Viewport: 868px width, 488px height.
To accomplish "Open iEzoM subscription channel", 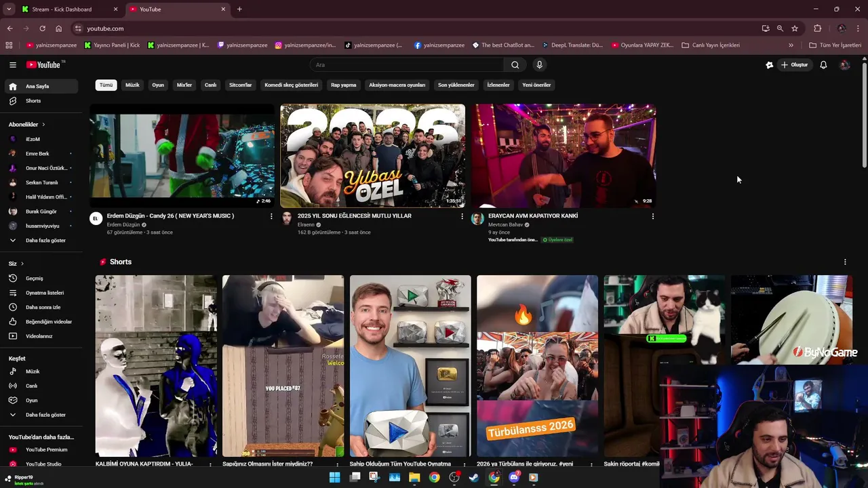I will click(x=40, y=139).
